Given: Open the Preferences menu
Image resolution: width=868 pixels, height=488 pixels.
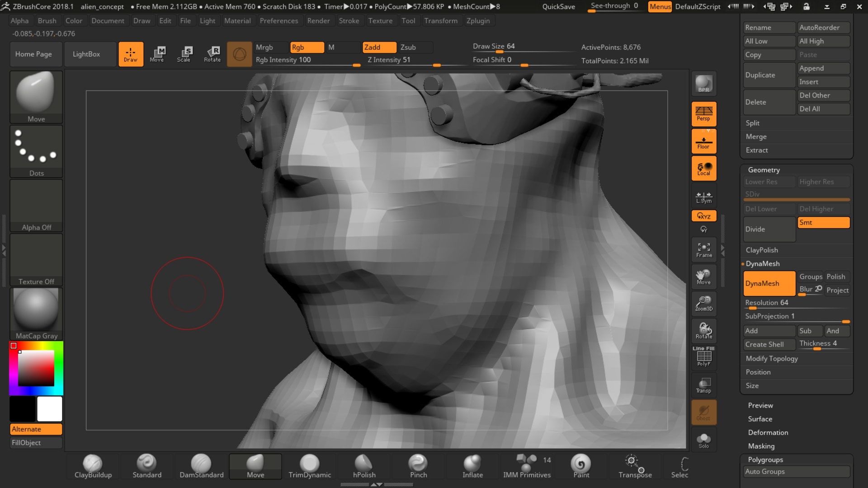Looking at the screenshot, I should (x=279, y=21).
